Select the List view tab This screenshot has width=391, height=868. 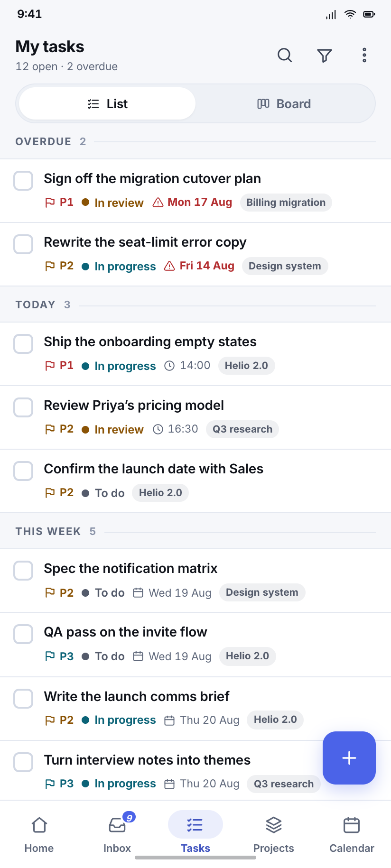tap(107, 103)
